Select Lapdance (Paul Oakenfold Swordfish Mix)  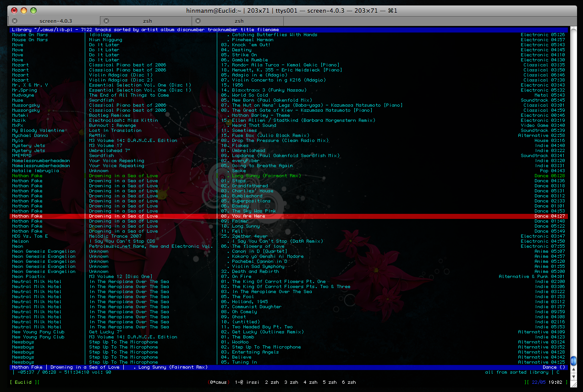[x=286, y=156]
